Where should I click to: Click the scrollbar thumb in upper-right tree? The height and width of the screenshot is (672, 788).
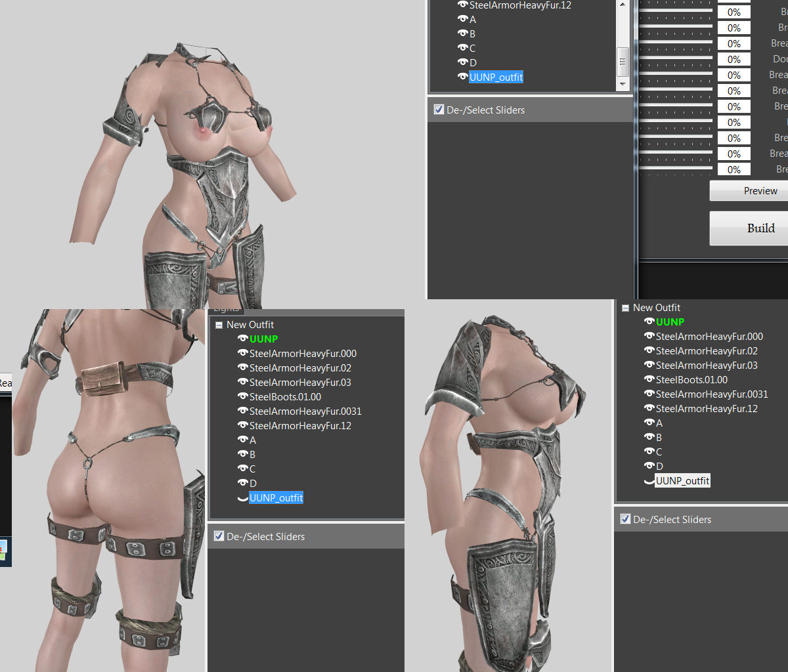click(623, 62)
